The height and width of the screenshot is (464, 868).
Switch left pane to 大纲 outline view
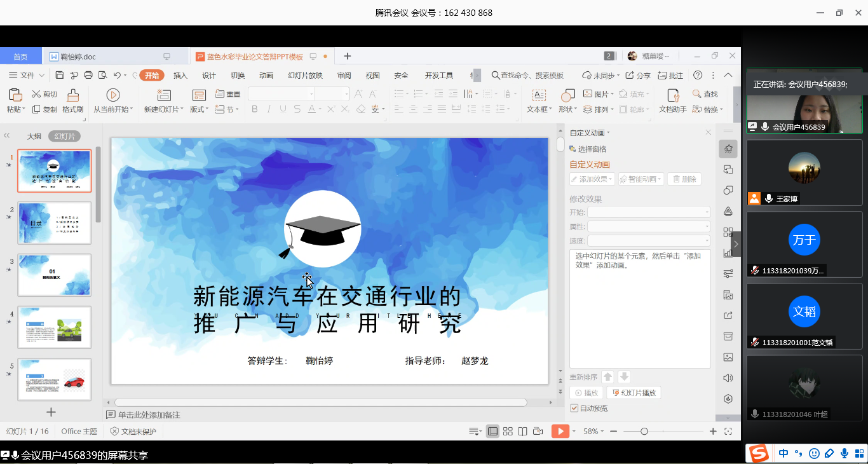click(x=34, y=136)
